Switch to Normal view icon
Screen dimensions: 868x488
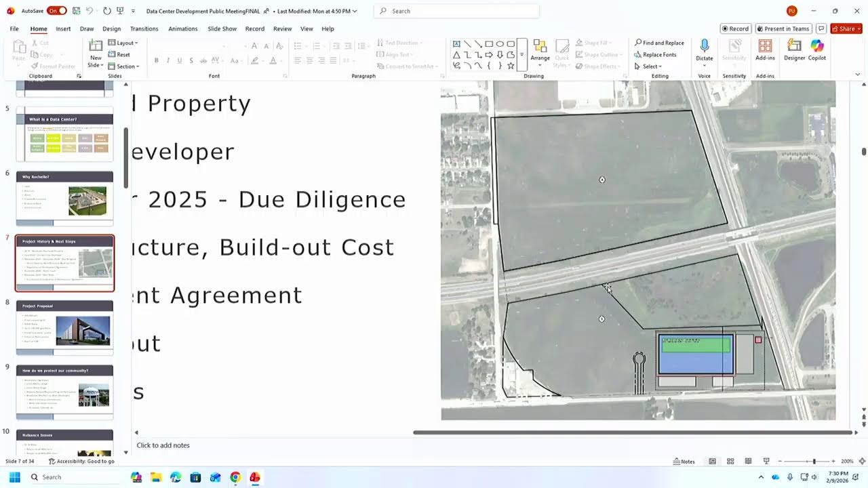tap(712, 461)
